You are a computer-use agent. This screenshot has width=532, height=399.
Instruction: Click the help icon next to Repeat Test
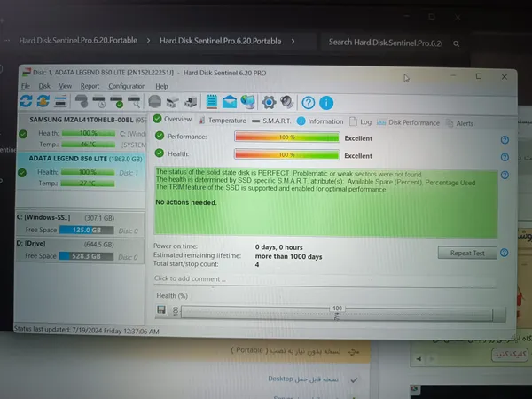(505, 253)
